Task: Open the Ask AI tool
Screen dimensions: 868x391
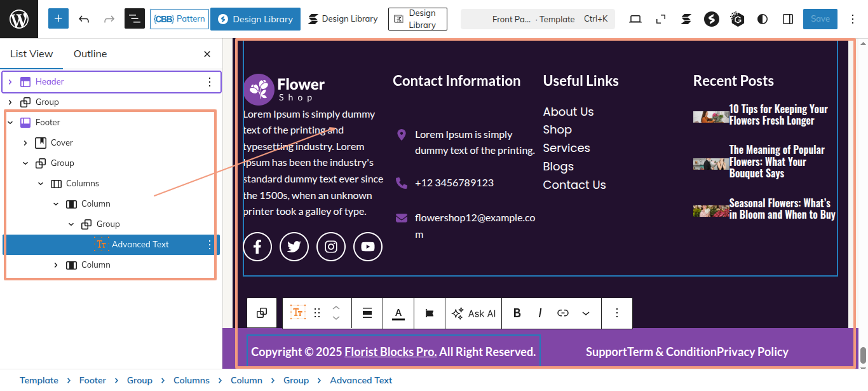Action: (473, 313)
